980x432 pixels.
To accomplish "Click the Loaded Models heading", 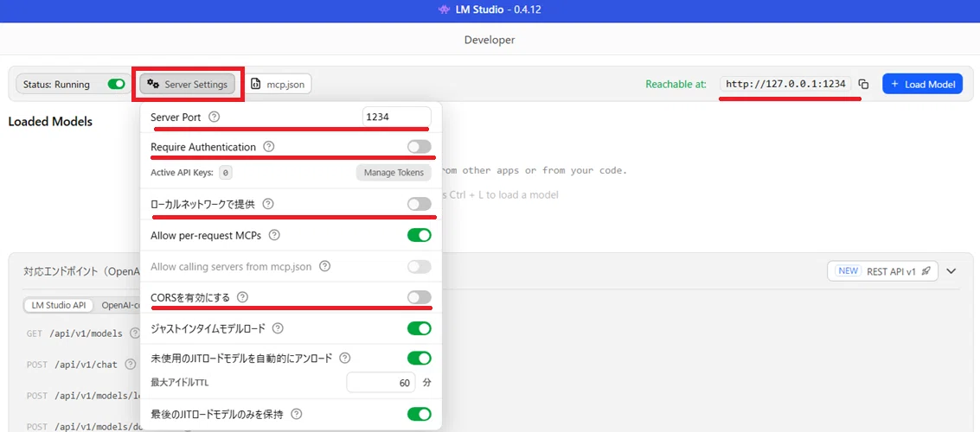I will [50, 122].
